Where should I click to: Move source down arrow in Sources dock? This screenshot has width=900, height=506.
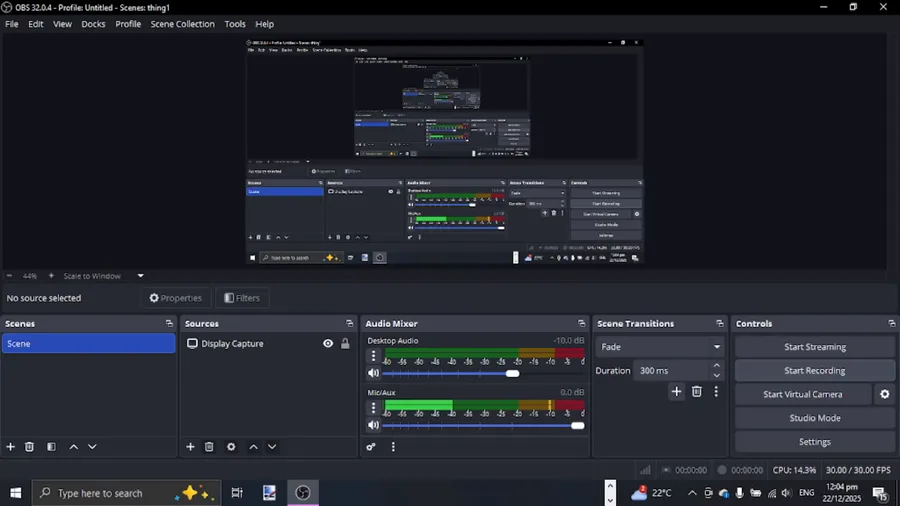click(272, 447)
